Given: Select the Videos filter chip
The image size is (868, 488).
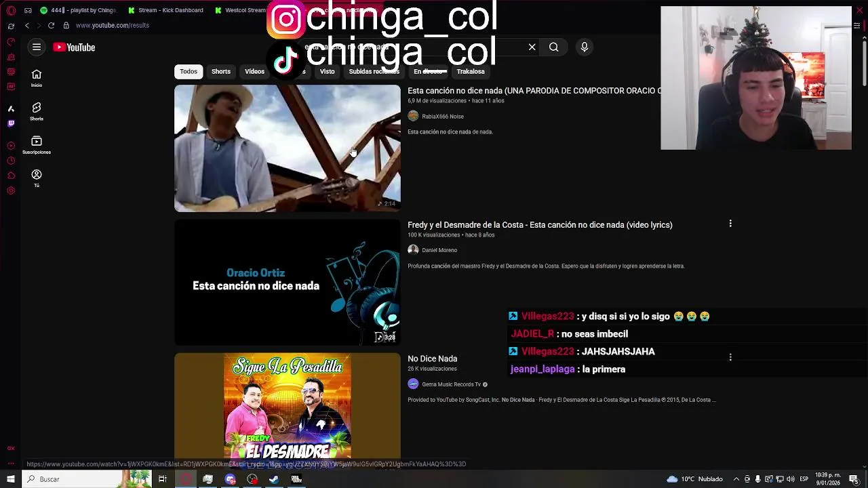Looking at the screenshot, I should pyautogui.click(x=254, y=71).
